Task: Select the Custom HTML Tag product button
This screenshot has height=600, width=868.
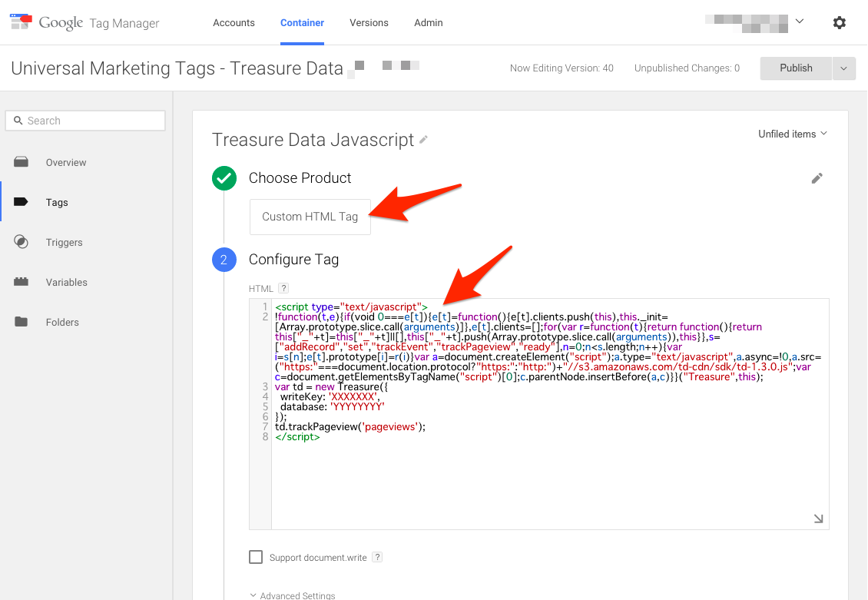Action: coord(310,217)
